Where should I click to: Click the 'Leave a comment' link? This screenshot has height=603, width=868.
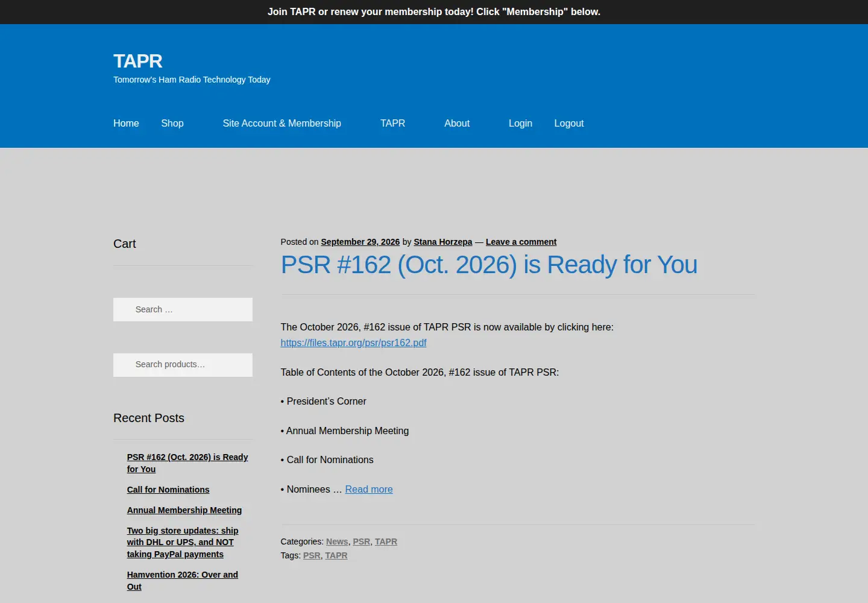coord(521,242)
